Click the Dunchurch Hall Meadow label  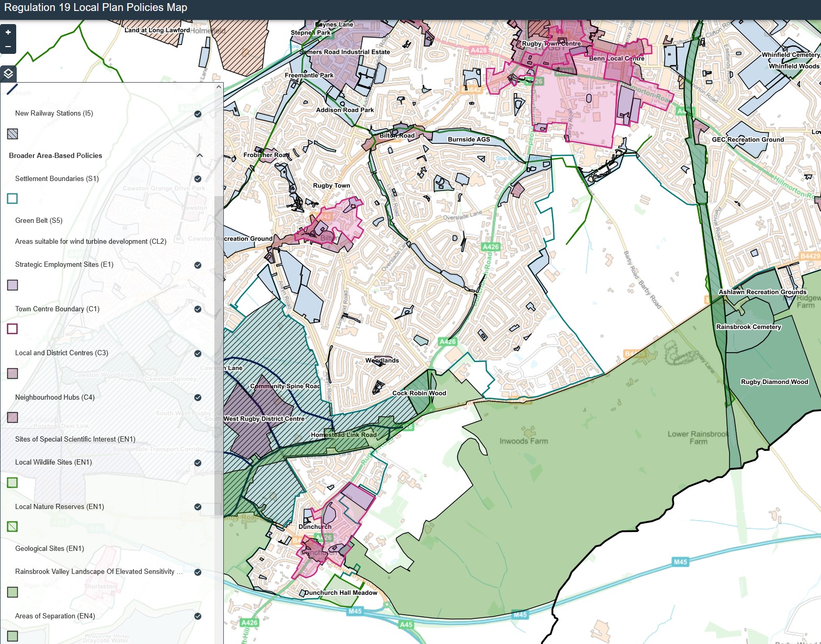341,593
